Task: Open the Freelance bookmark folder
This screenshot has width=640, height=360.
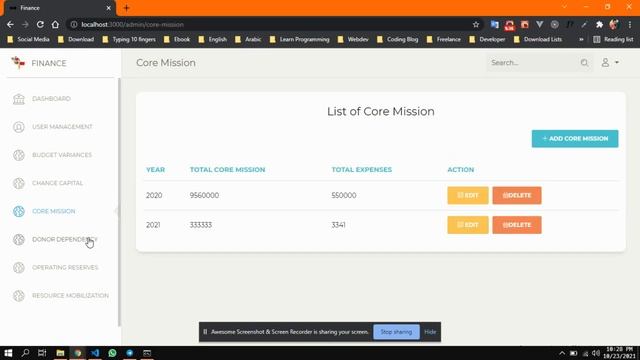Action: [443, 40]
